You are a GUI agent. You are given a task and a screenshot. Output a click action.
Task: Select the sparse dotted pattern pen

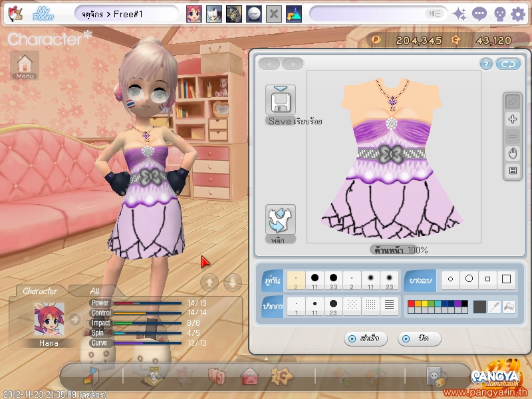352,306
